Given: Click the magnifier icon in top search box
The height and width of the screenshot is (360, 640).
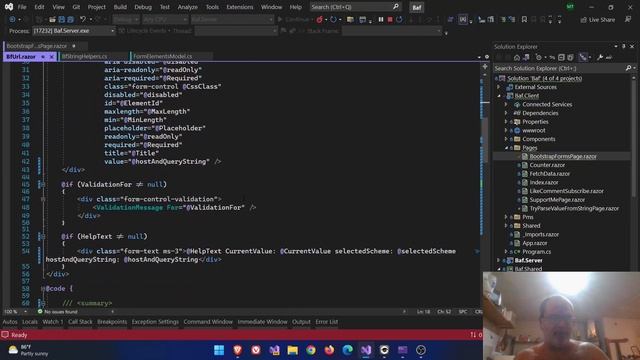Looking at the screenshot, I should 396,7.
